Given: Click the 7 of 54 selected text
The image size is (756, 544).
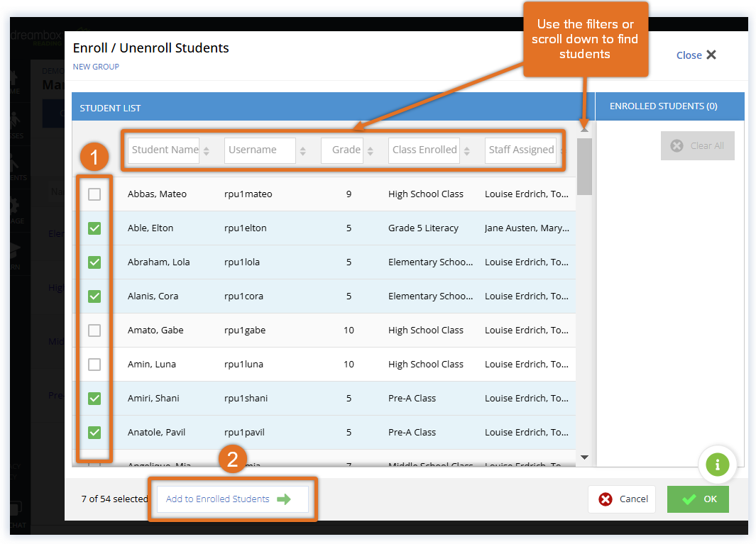Looking at the screenshot, I should pyautogui.click(x=114, y=499).
